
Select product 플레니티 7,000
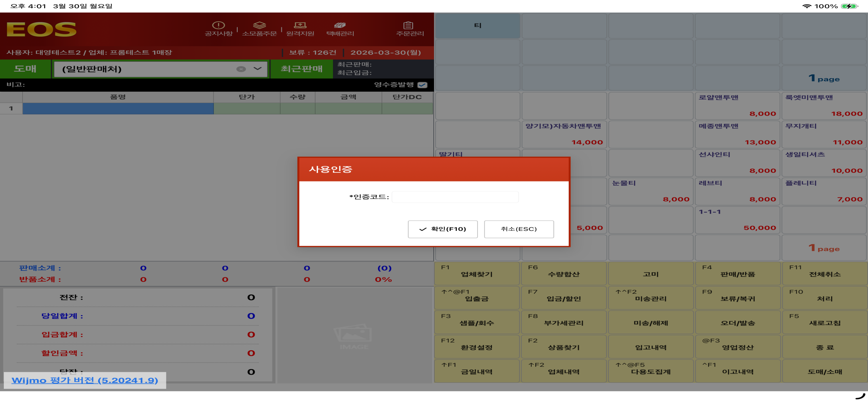click(824, 192)
